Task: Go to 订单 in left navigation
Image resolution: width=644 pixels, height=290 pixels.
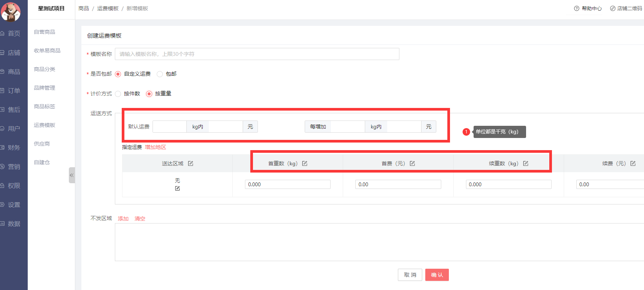Action: pyautogui.click(x=14, y=90)
